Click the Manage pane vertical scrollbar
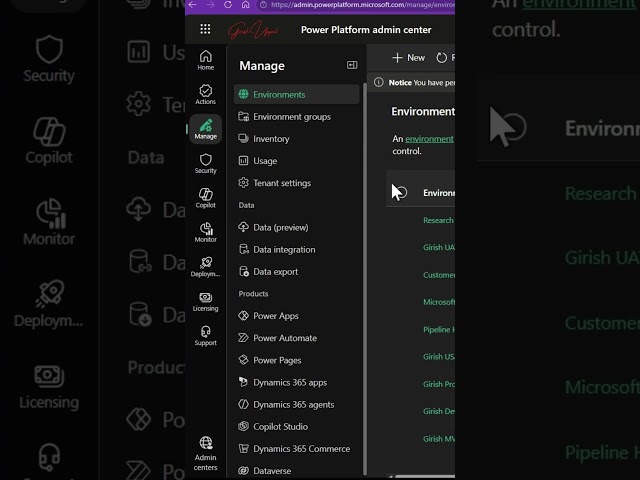 tap(364, 279)
